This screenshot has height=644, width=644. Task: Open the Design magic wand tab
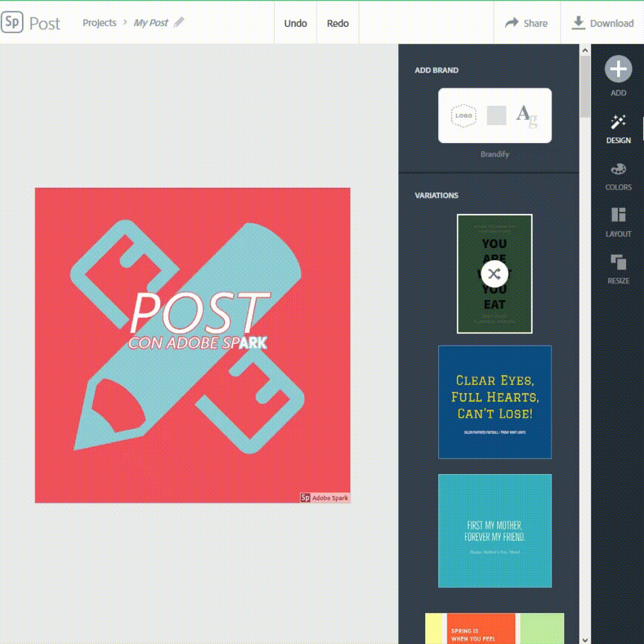tap(618, 129)
